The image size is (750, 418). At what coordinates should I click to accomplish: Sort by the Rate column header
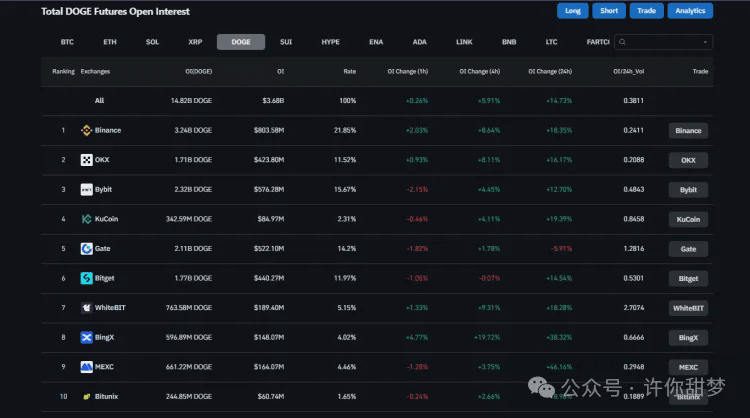point(350,71)
